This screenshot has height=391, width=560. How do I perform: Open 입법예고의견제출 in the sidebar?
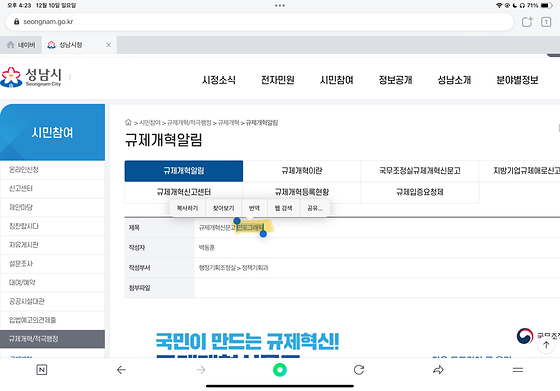52,320
